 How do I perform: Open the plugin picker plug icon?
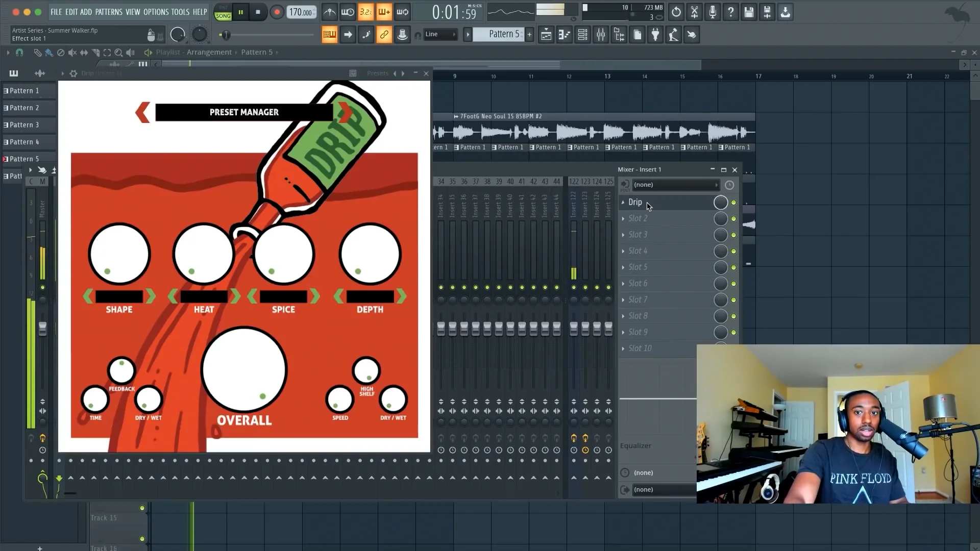pyautogui.click(x=655, y=35)
